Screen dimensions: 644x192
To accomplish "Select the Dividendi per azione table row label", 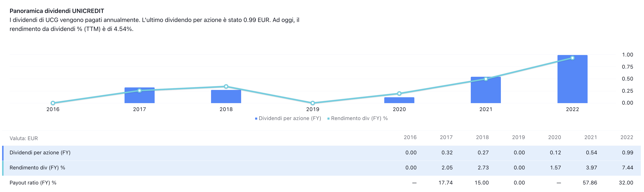I will click(40, 153).
